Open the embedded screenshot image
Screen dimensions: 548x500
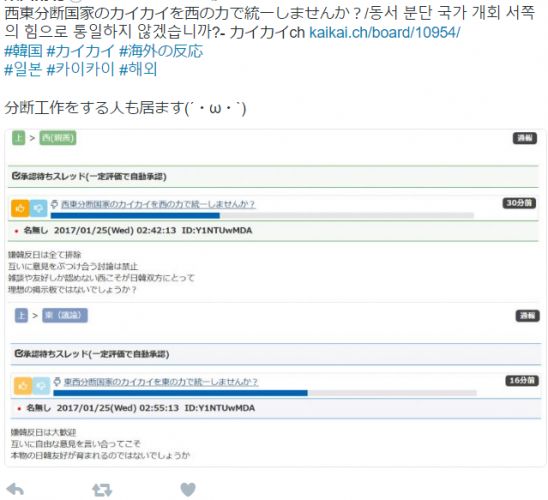(275, 298)
